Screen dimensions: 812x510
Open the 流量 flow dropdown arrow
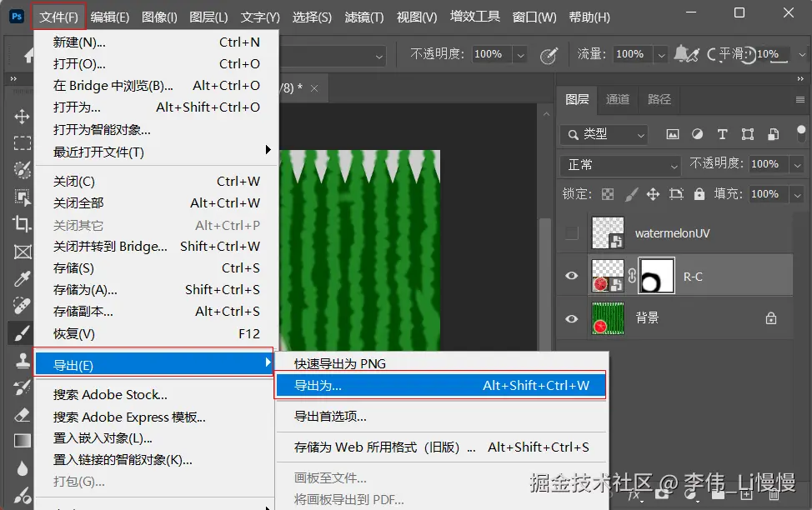(x=661, y=54)
